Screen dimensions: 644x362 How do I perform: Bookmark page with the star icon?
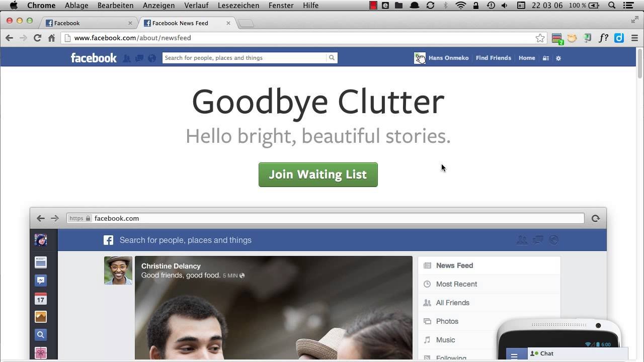coord(540,38)
